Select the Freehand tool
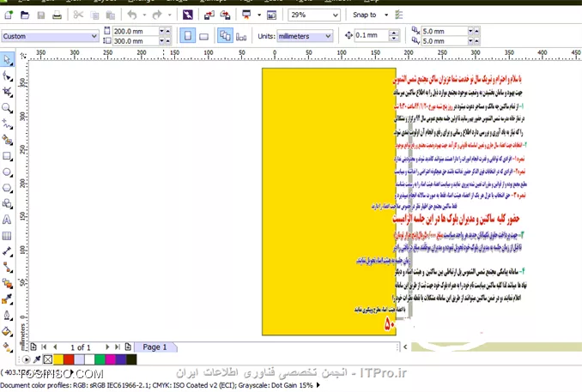This screenshot has height=392, width=582. coord(7,124)
